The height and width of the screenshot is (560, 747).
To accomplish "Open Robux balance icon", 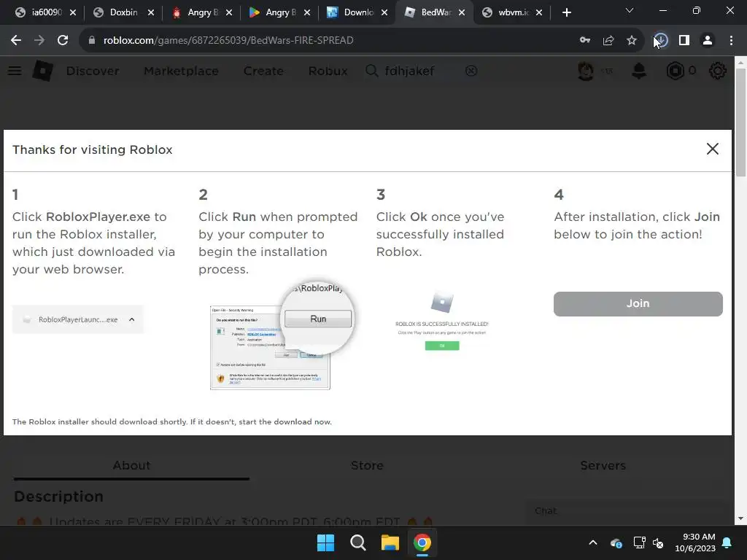I will [x=675, y=71].
